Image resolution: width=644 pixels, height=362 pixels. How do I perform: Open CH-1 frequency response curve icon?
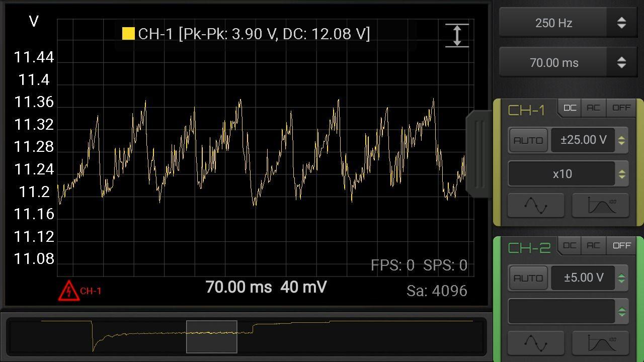pyautogui.click(x=600, y=205)
